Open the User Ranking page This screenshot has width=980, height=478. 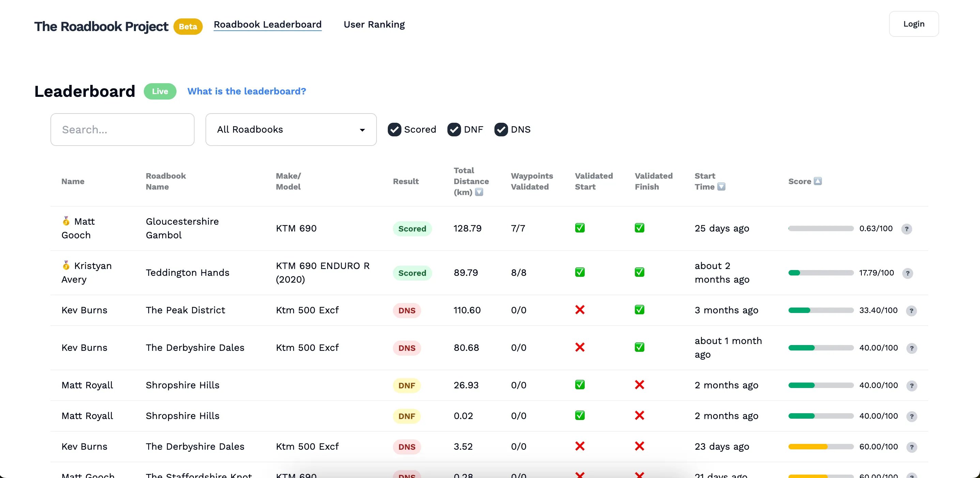[x=374, y=25]
